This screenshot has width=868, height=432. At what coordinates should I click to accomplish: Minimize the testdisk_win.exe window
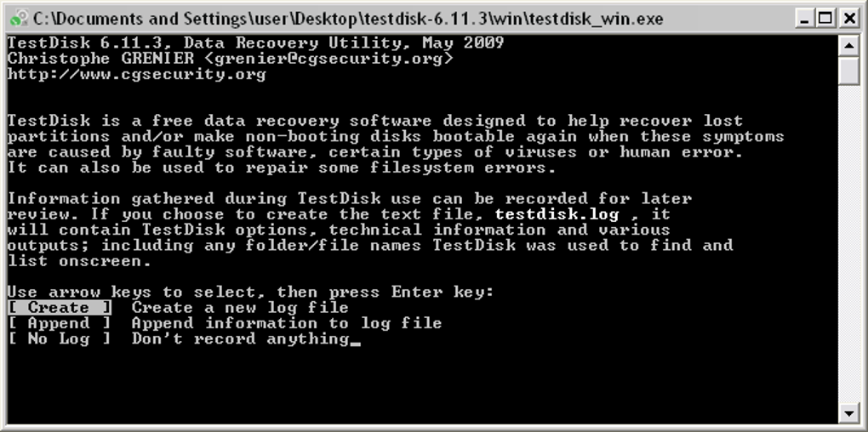pyautogui.click(x=806, y=18)
